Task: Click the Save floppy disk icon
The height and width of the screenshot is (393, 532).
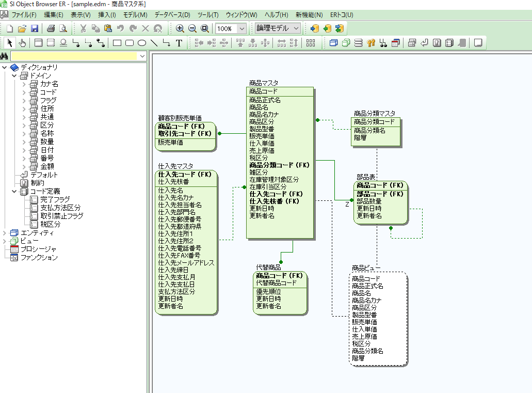Action: (35, 28)
